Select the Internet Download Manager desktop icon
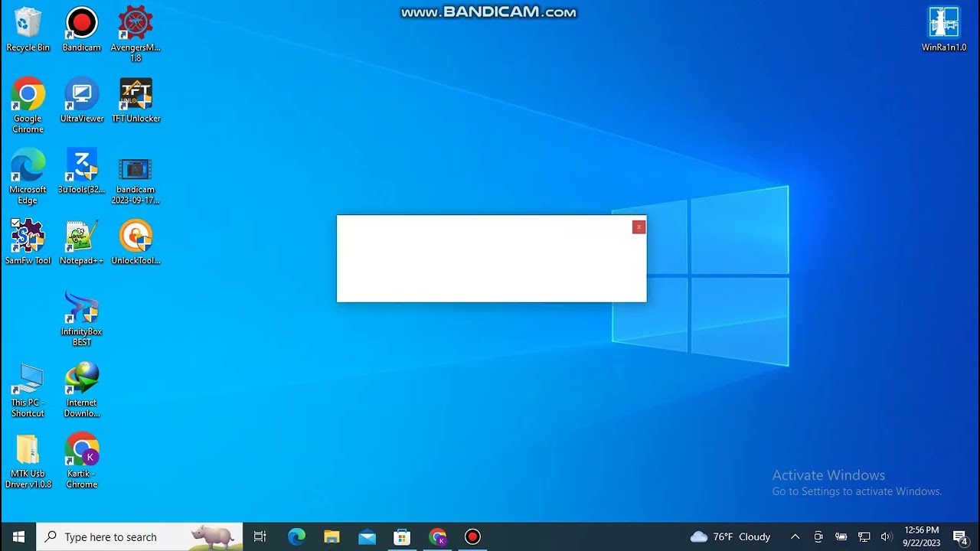980x551 pixels. 81,390
